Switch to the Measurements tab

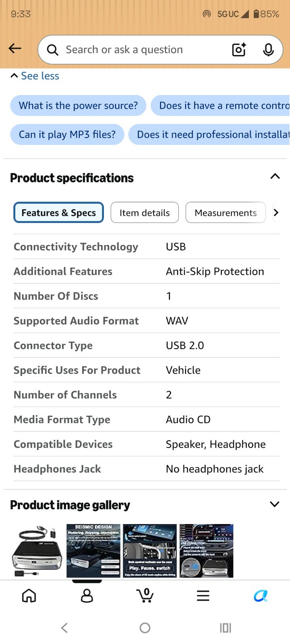click(x=226, y=213)
